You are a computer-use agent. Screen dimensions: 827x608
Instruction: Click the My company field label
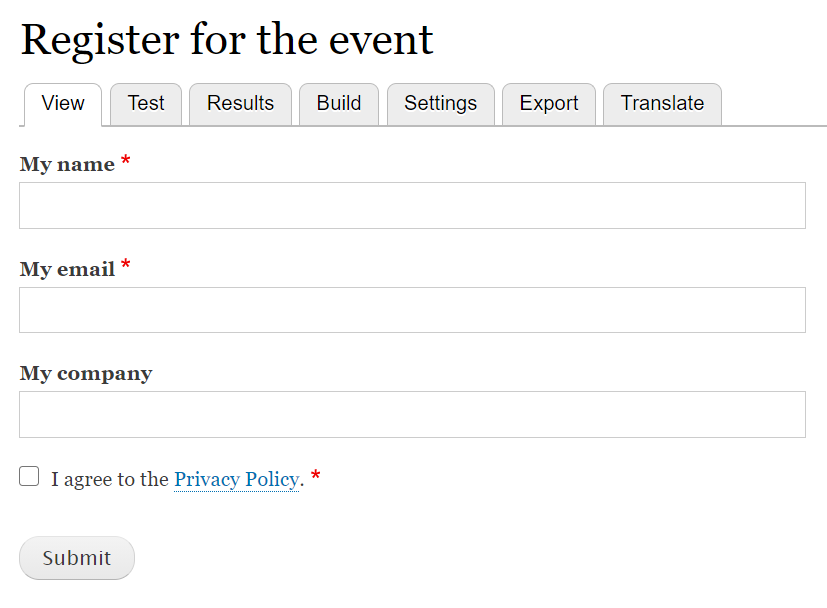tap(86, 373)
